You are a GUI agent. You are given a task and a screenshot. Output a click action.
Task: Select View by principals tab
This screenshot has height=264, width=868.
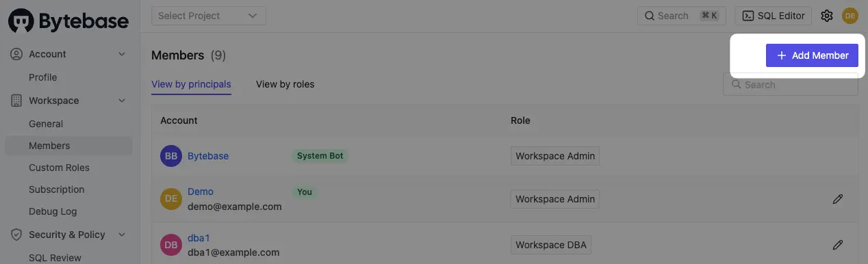(x=191, y=84)
